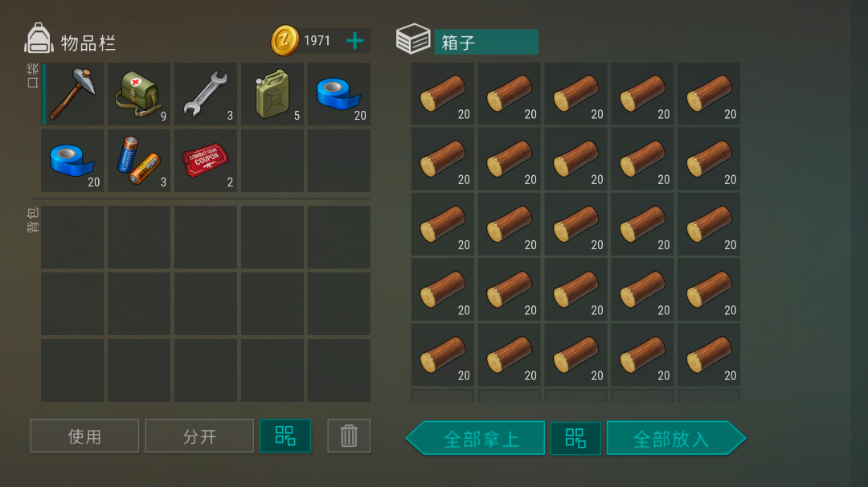868x487 pixels.
Task: Click 全部拿上 to take all items
Action: (476, 438)
